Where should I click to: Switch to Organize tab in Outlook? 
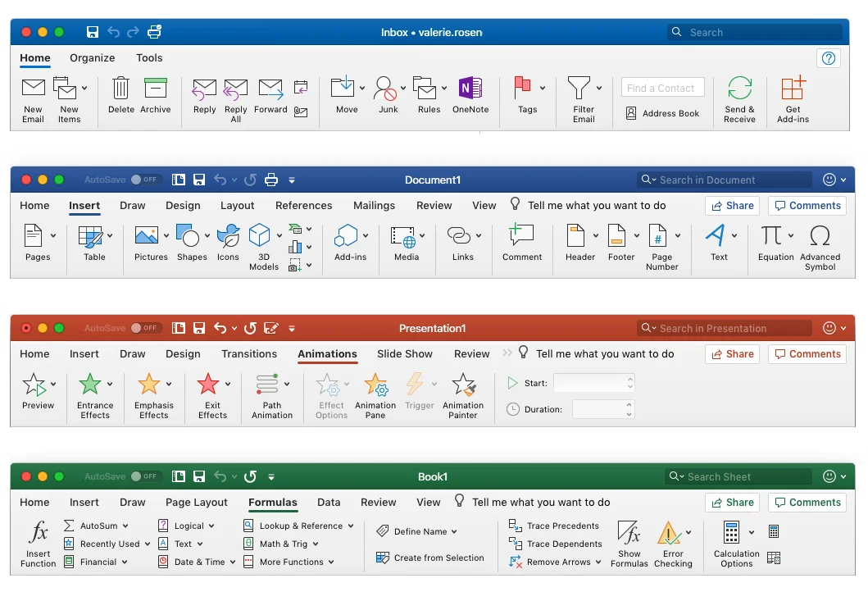click(x=93, y=57)
